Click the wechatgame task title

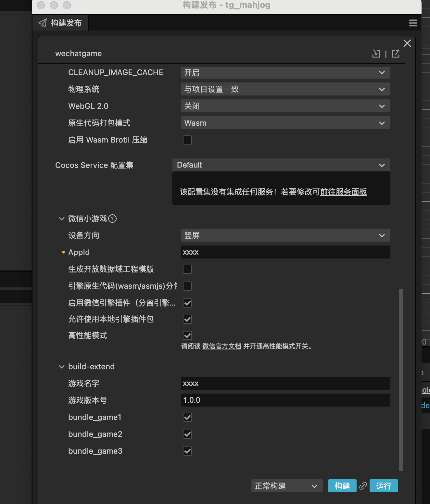coord(79,54)
